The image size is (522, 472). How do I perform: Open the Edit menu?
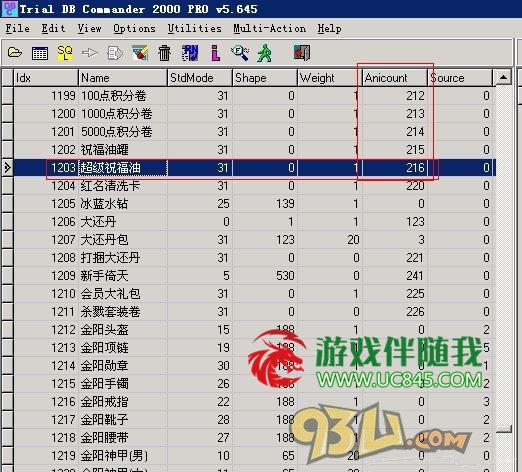pos(53,29)
